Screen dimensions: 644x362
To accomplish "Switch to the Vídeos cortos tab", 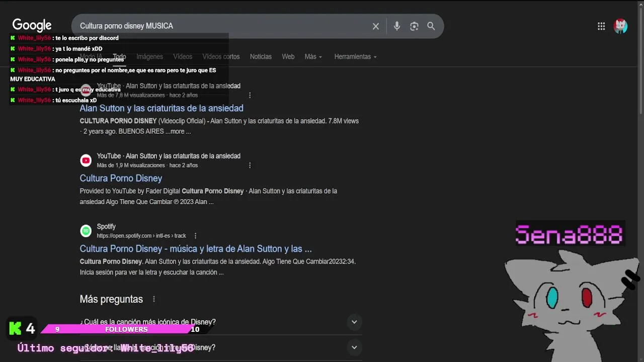I will (x=221, y=57).
